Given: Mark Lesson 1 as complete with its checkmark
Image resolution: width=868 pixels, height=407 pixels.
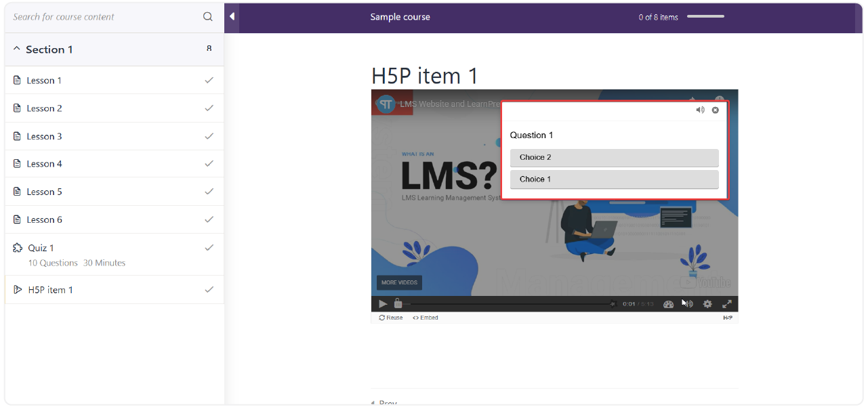Looking at the screenshot, I should pyautogui.click(x=209, y=79).
